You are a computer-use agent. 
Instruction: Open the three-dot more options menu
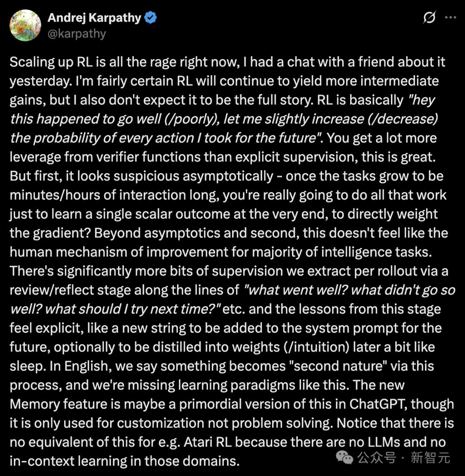[450, 17]
